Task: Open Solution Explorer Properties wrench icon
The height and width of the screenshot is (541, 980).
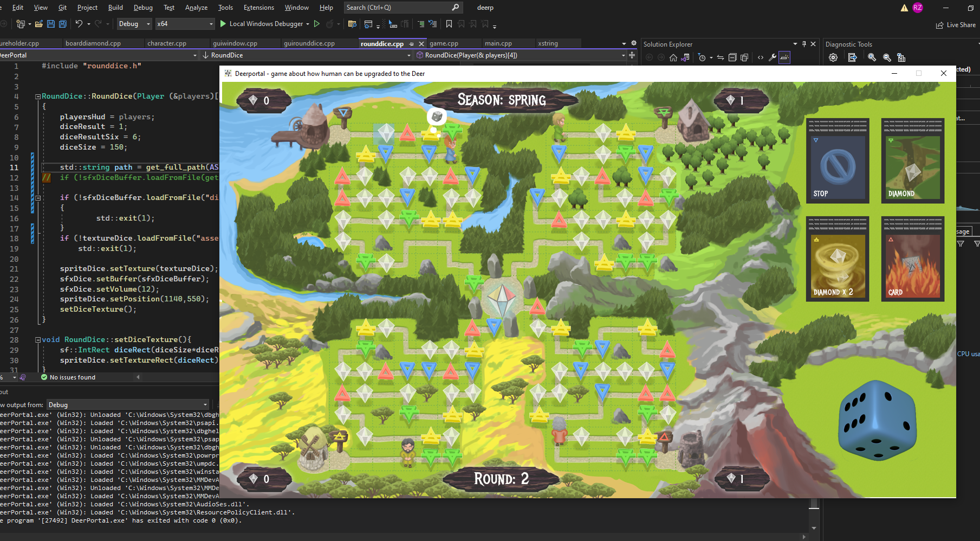Action: (x=773, y=57)
